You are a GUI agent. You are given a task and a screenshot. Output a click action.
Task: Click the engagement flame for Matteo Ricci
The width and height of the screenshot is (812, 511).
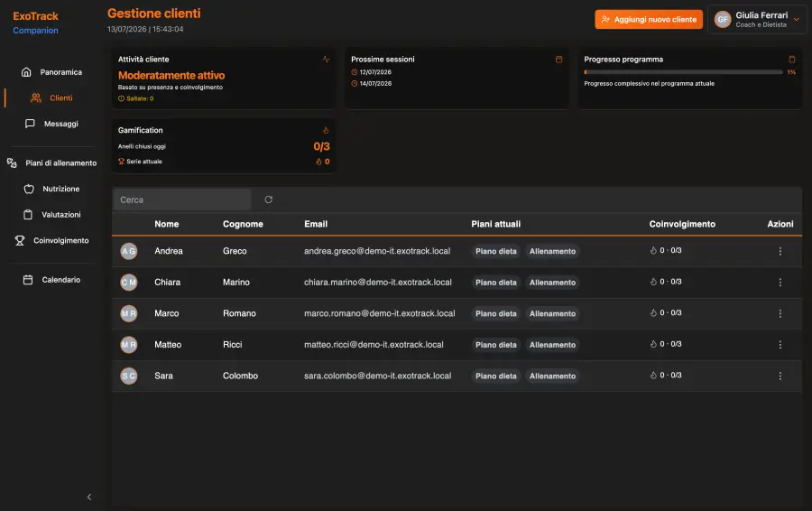[x=653, y=344]
